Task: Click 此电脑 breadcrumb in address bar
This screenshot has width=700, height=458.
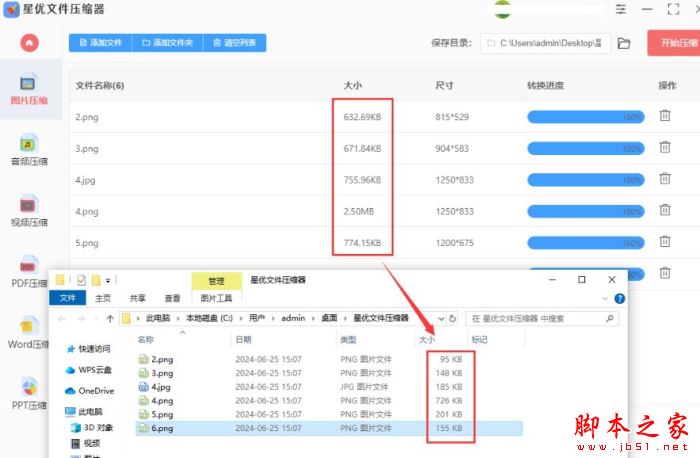Action: tap(158, 318)
